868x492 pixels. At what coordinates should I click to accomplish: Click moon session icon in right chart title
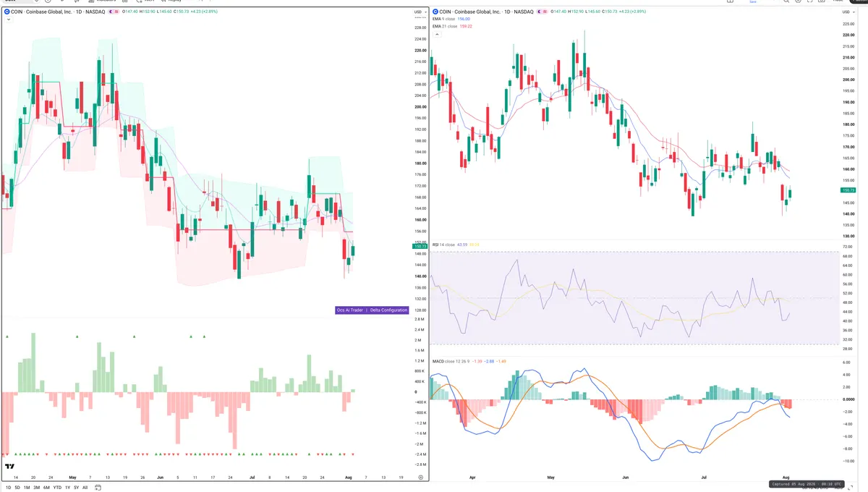tap(539, 12)
